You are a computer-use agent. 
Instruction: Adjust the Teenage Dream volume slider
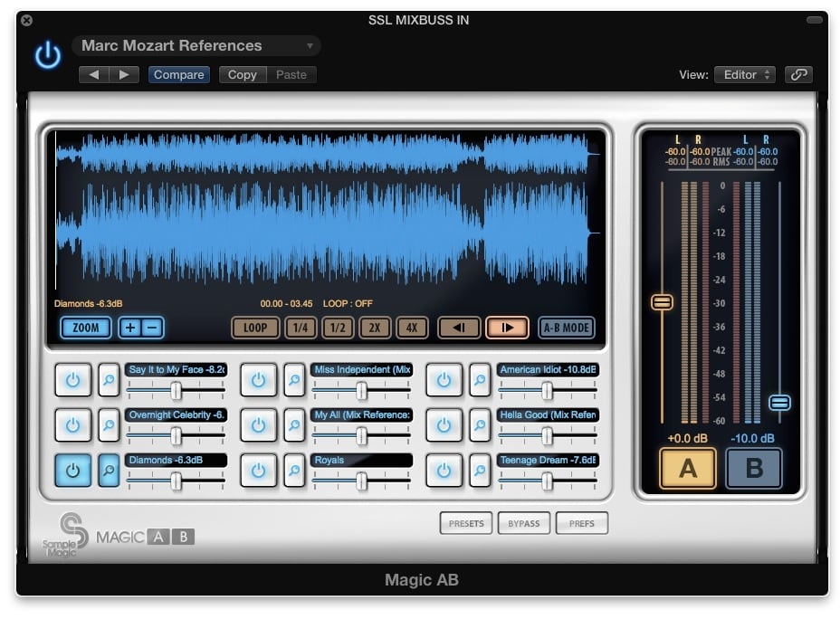[547, 481]
